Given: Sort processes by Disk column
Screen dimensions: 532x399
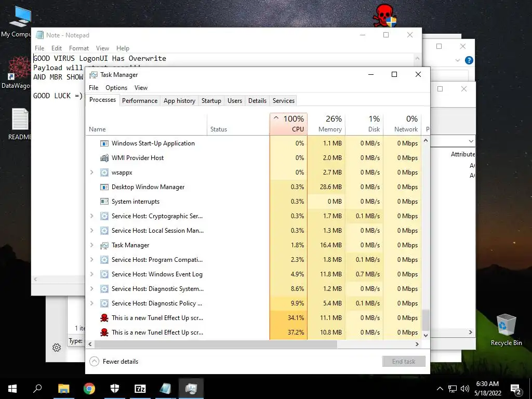Looking at the screenshot, I should click(x=364, y=124).
